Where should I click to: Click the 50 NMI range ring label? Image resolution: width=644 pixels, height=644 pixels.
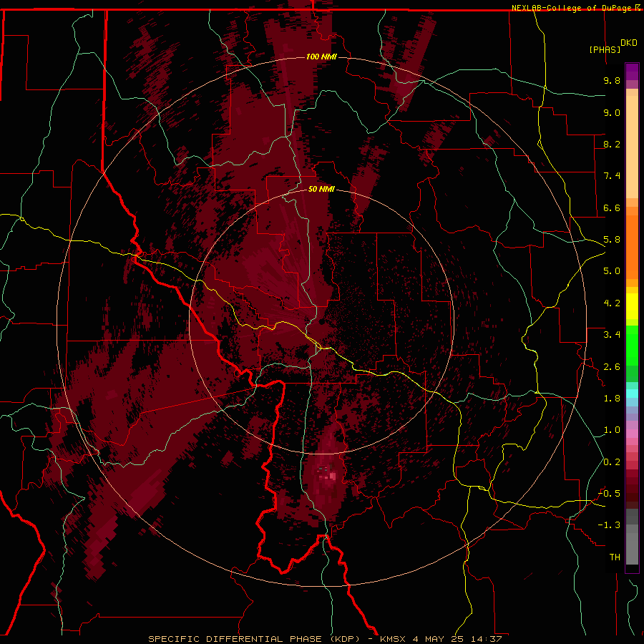coord(321,190)
